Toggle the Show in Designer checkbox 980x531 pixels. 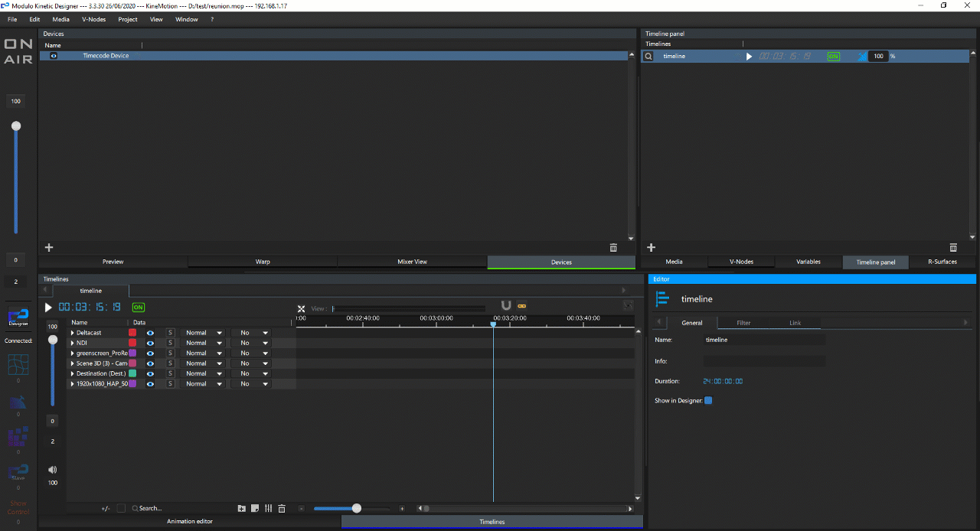(708, 400)
